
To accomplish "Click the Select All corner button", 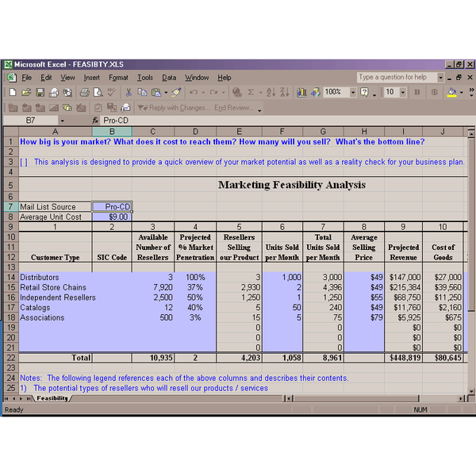I will (11, 132).
